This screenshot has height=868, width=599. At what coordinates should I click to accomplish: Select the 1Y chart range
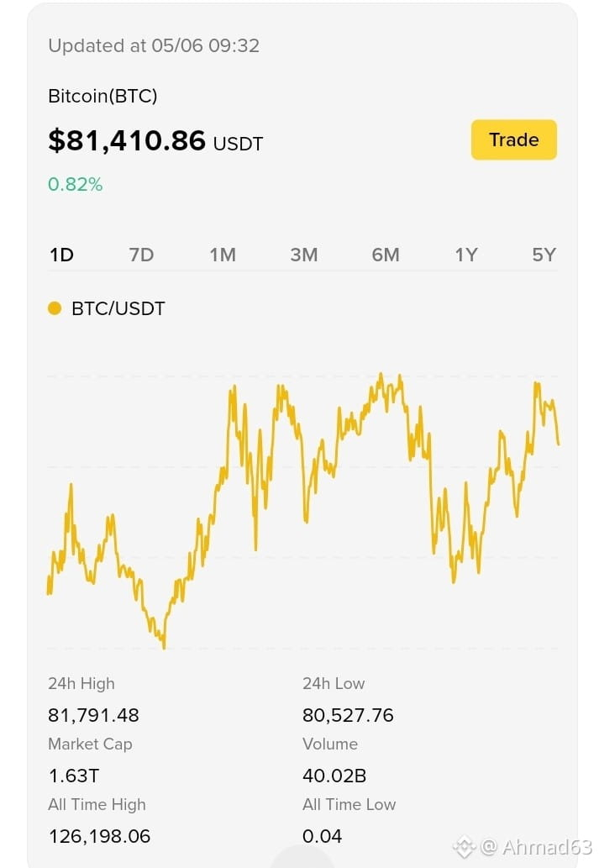(x=466, y=255)
